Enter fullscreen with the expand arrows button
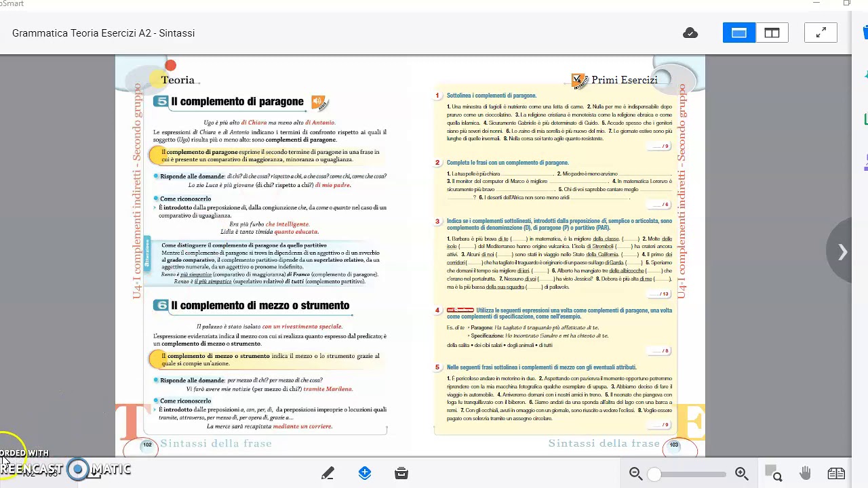868x488 pixels. pyautogui.click(x=821, y=33)
